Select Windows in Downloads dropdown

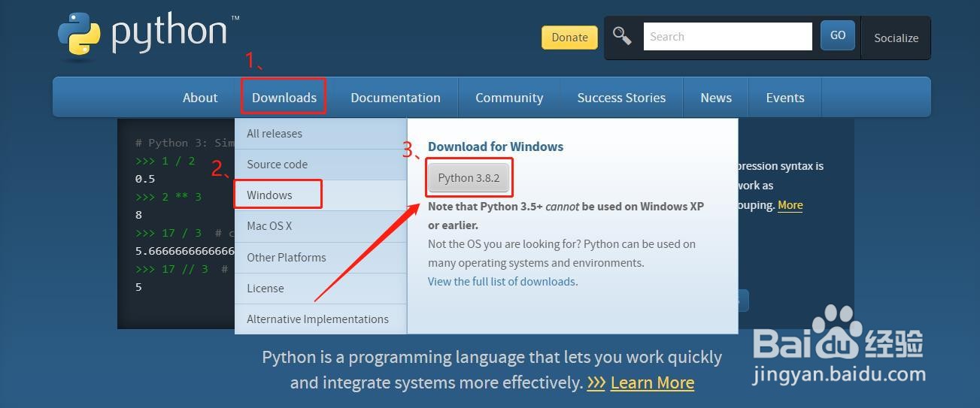coord(321,195)
